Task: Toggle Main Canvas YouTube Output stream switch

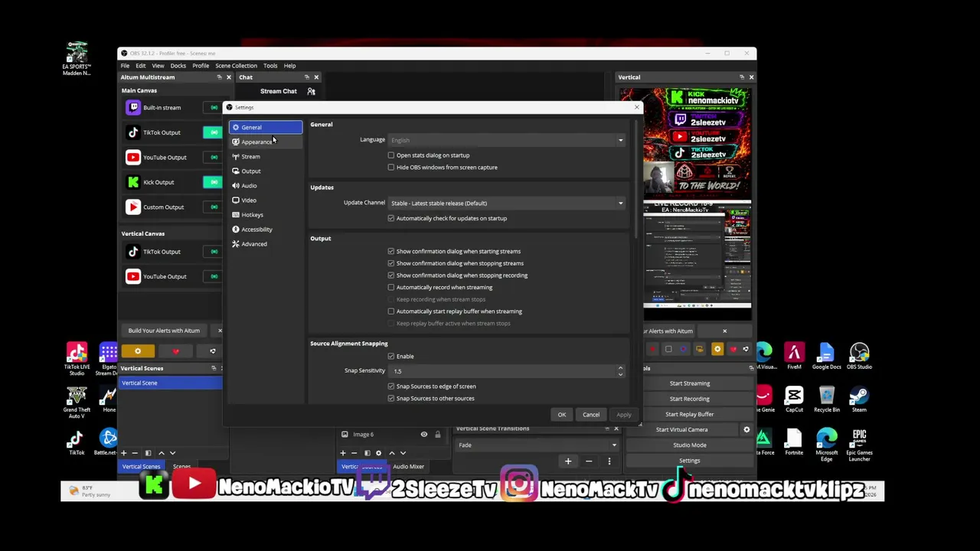Action: 212,157
